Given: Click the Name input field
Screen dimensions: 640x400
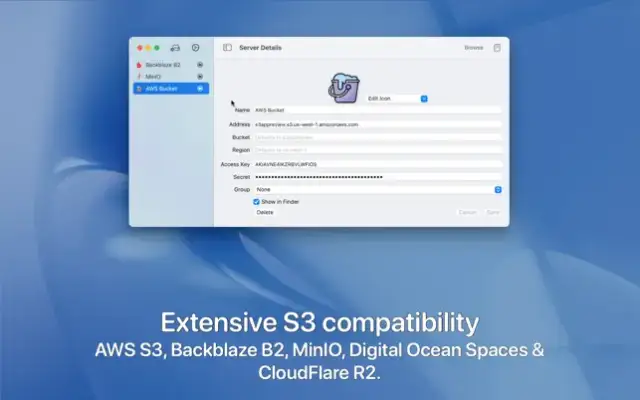Looking at the screenshot, I should point(378,110).
